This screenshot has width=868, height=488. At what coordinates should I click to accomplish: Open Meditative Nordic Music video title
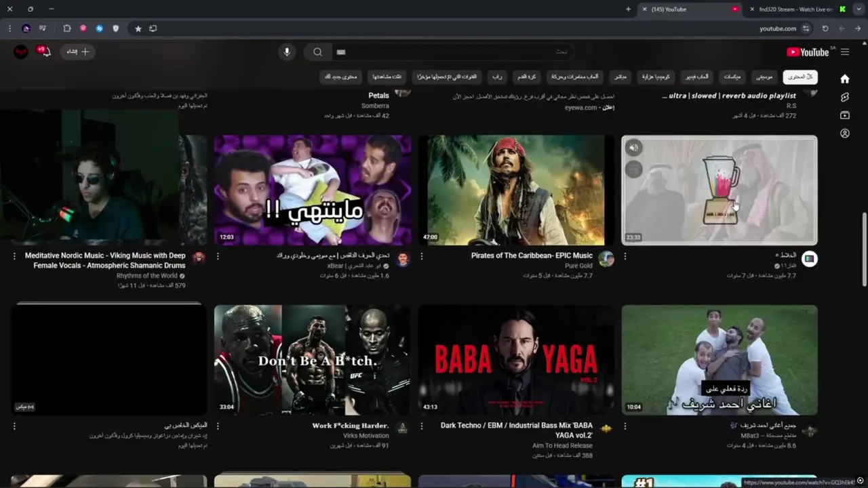105,260
